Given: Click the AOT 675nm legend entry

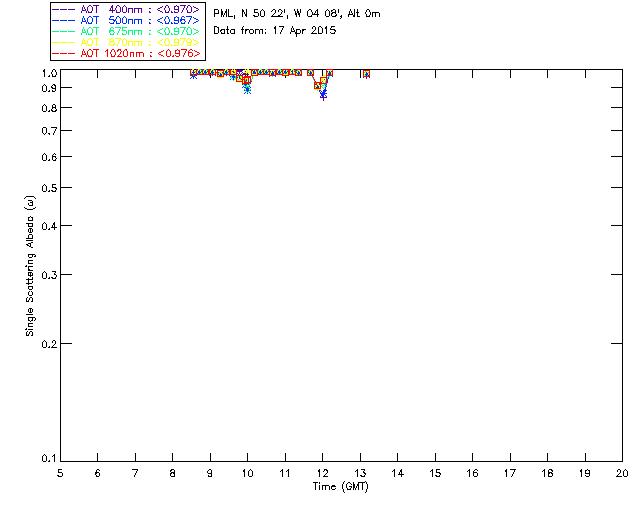Looking at the screenshot, I should coord(126,31).
